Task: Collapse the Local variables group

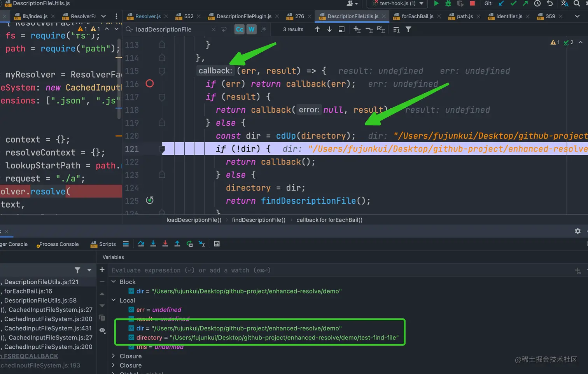Action: pos(114,300)
